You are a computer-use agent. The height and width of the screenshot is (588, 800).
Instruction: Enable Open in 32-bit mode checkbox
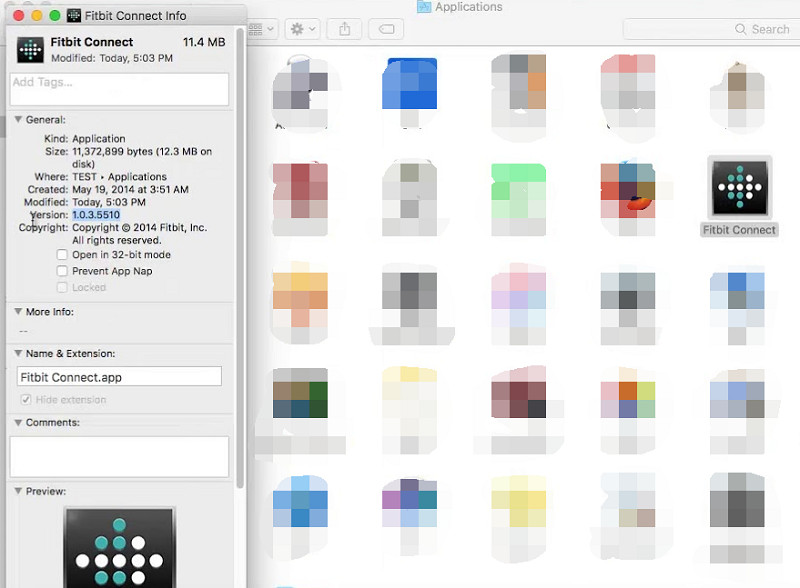pos(62,255)
